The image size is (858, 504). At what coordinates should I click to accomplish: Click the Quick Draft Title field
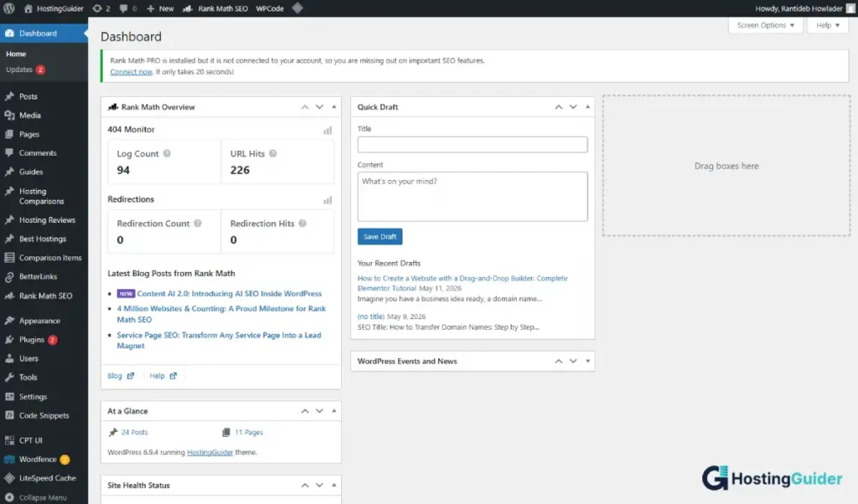[473, 145]
